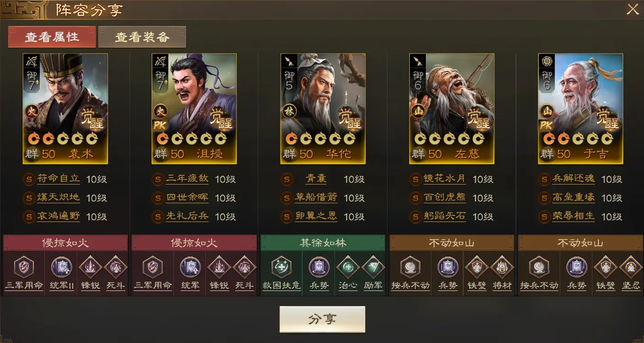Screen dimensions: 644x343
Task: Click the 于吉 hero card portrait
Action: pos(580,109)
